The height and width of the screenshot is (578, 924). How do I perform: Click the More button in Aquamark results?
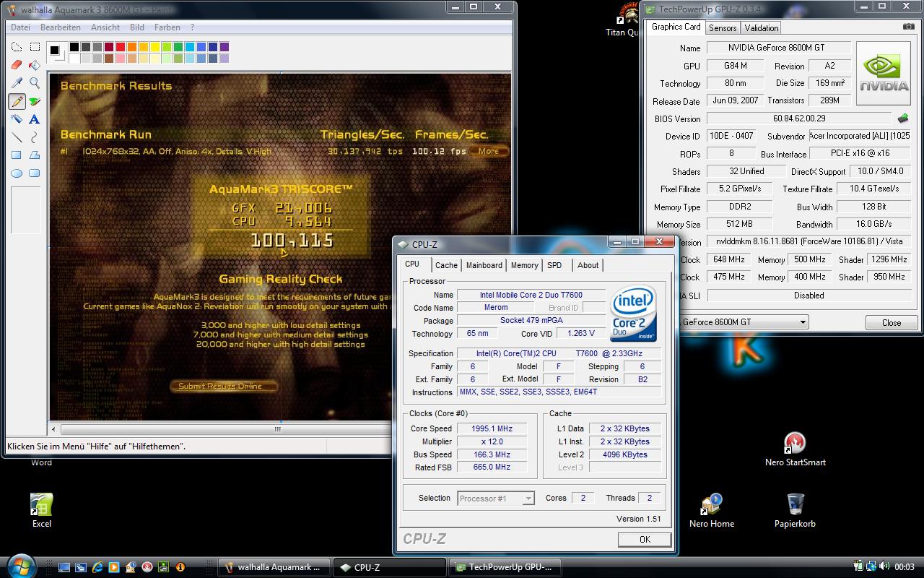[x=489, y=151]
